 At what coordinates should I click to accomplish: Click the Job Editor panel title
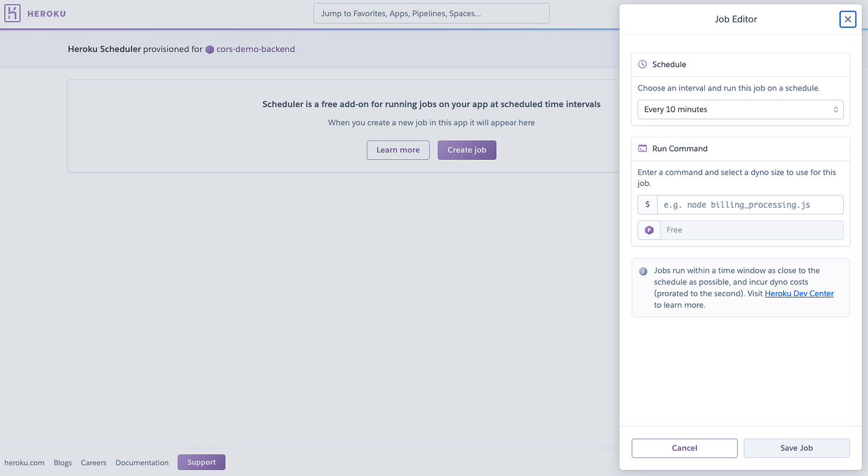(736, 19)
